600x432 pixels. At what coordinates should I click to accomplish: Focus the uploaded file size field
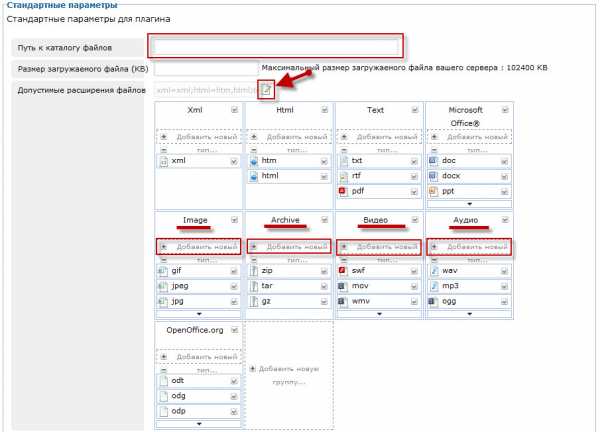tap(207, 69)
